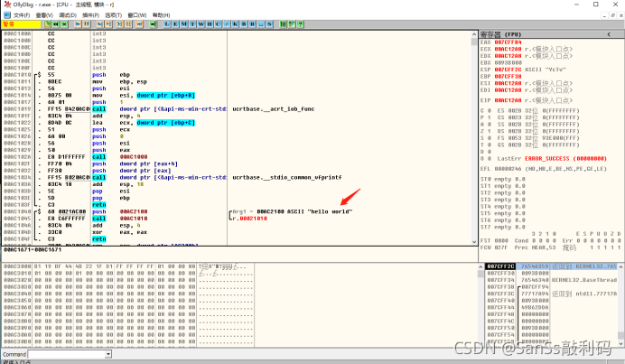Open the Threads (T) toolbar icon
Screen dimensions: 625x364
pos(192,24)
